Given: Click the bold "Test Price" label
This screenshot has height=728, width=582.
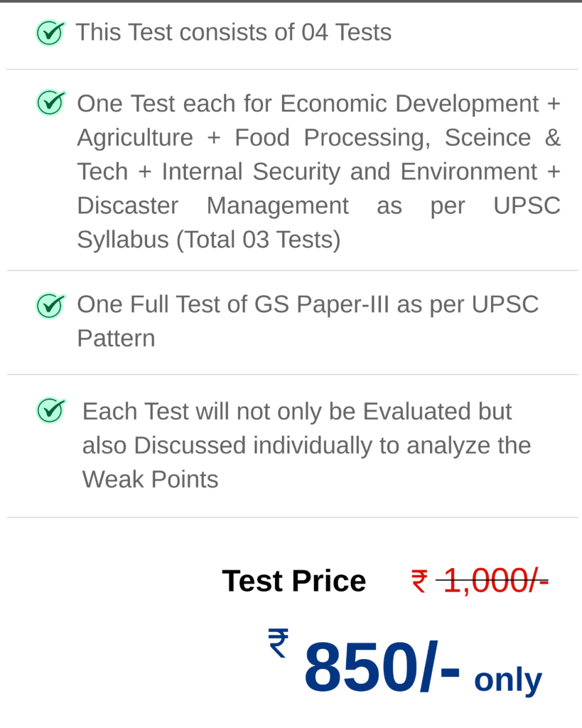Looking at the screenshot, I should click(x=293, y=582).
